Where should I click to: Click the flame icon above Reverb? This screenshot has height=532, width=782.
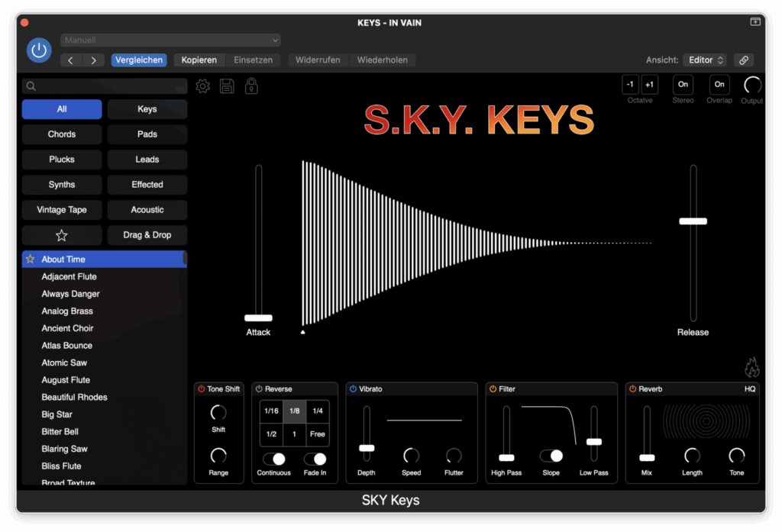tap(751, 368)
